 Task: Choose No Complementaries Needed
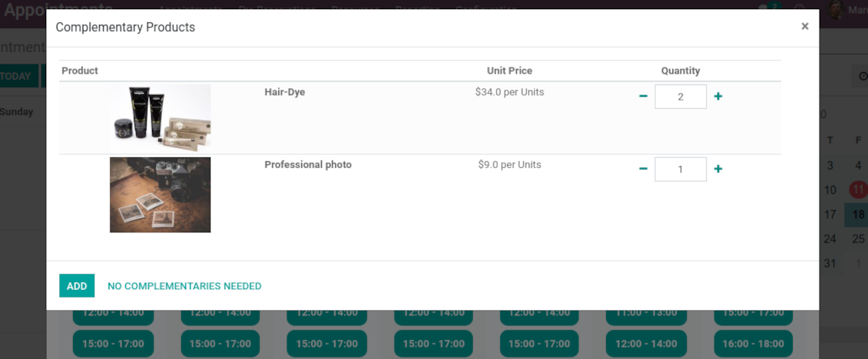(x=184, y=286)
